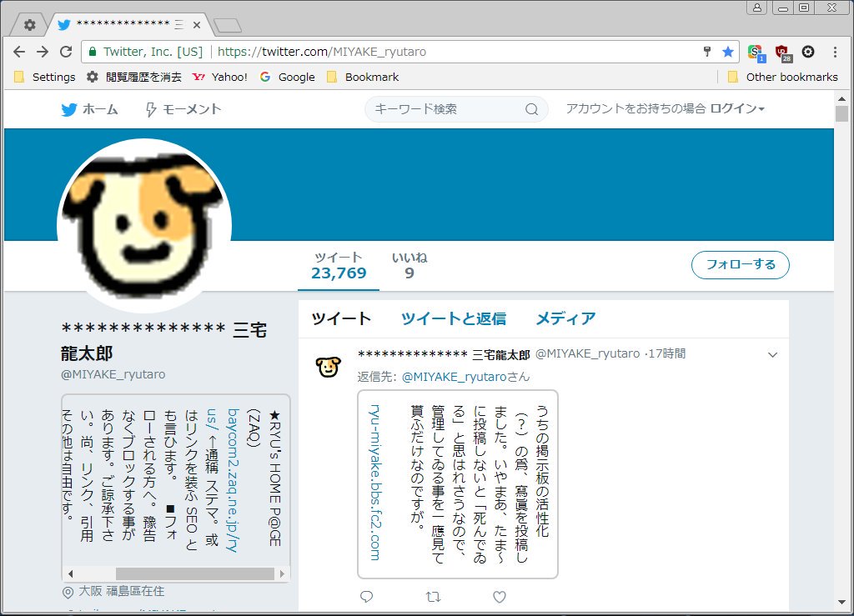The height and width of the screenshot is (616, 854).
Task: Open the ログイン dropdown
Action: (x=737, y=109)
